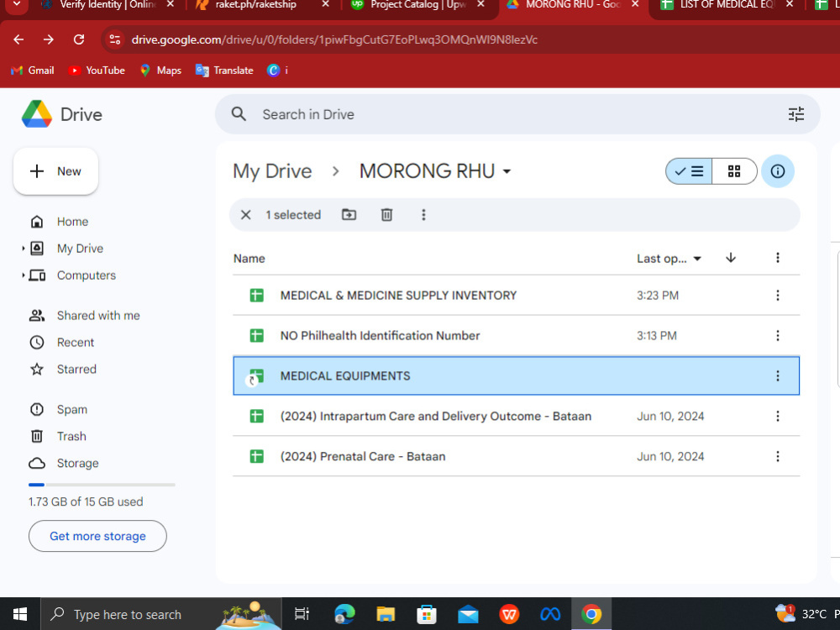Select (2024) Intrapartum Care and Delivery Outcome file
Viewport: 840px width, 630px height.
tap(435, 417)
